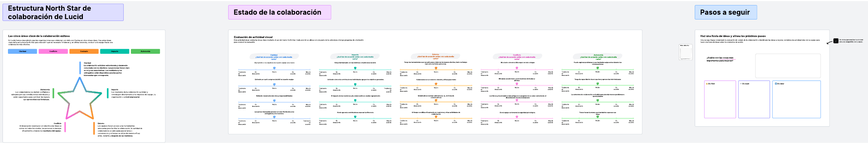Viewport: 868px width, 144px height.
Task: Select 'Pasos a seguir' title box
Action: pos(726,12)
